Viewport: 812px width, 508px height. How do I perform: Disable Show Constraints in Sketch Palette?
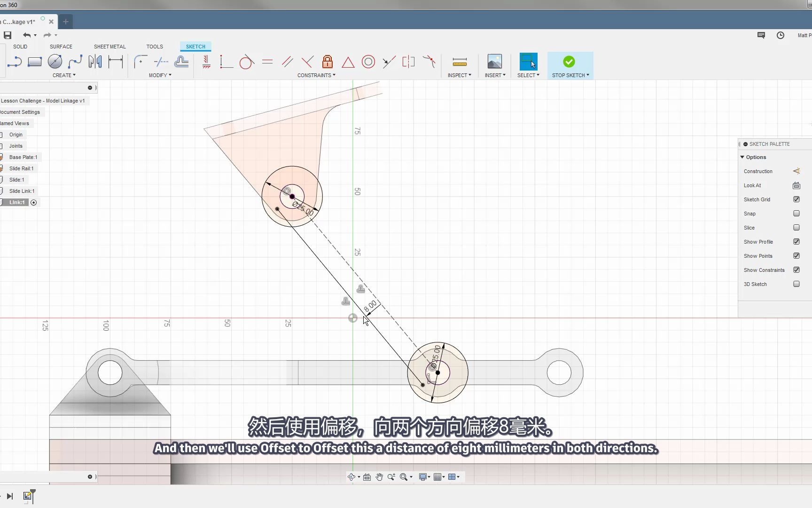click(796, 270)
